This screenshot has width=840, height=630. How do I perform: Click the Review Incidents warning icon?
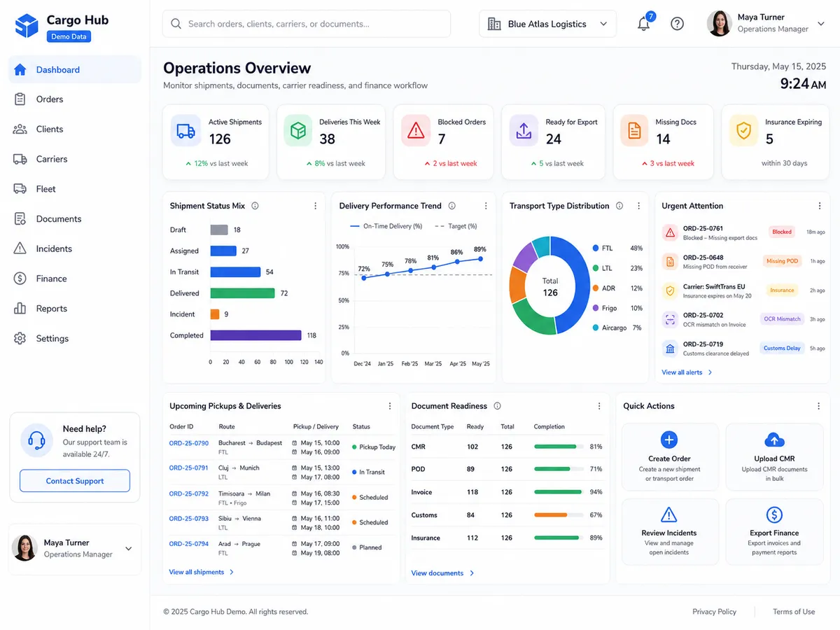[669, 514]
